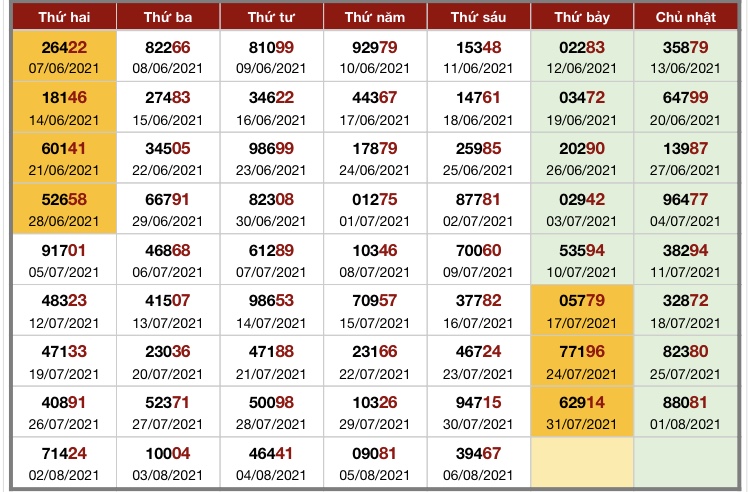The image size is (750, 492).
Task: Click the cell 77196 dated 24/07/2021
Action: 581,362
